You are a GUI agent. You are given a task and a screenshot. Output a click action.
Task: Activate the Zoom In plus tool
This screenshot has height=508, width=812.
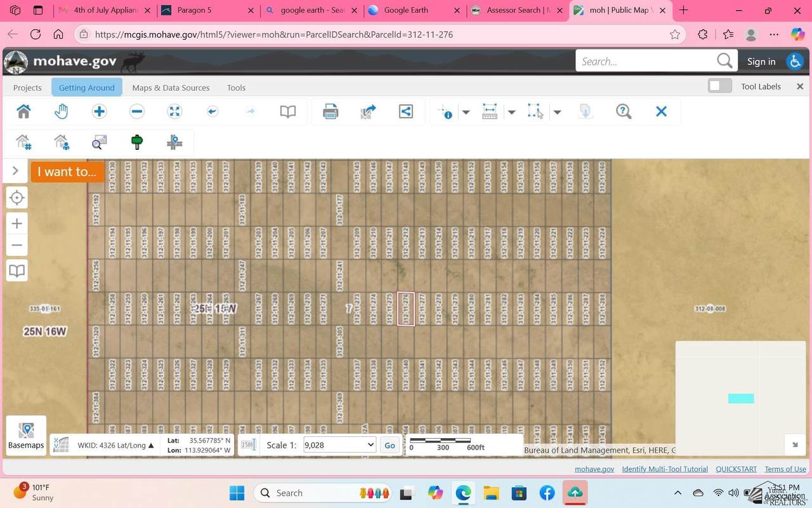coord(99,112)
